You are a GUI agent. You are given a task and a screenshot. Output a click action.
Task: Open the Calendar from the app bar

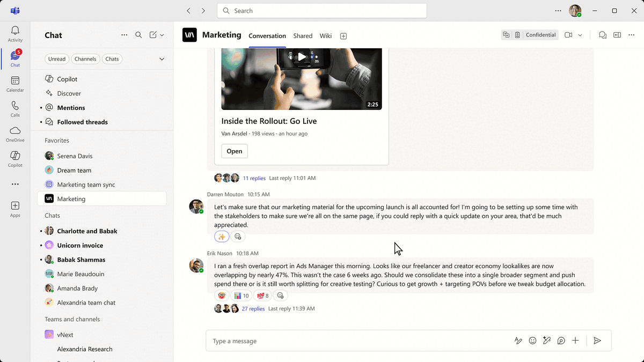tap(14, 83)
